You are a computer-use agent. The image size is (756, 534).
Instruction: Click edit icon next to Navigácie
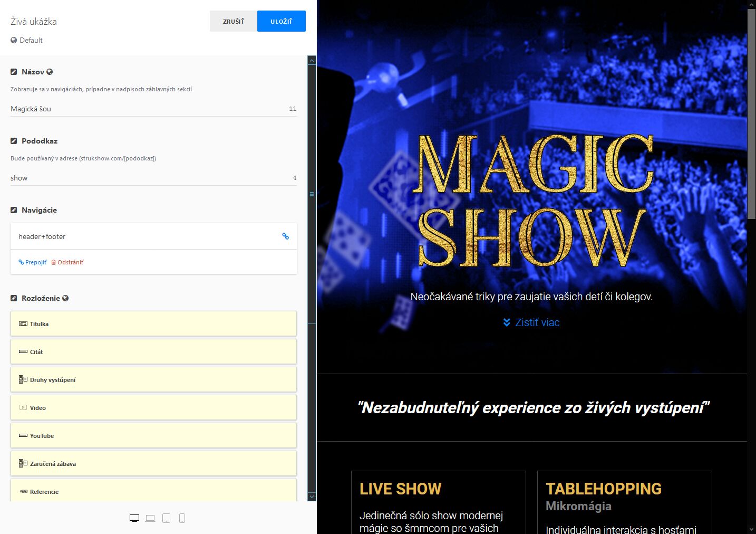(x=14, y=210)
